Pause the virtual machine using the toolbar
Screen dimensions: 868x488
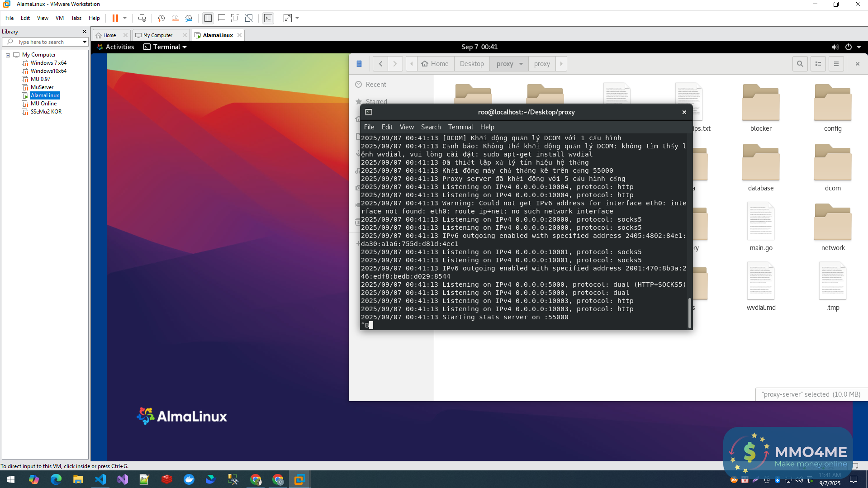pyautogui.click(x=115, y=18)
